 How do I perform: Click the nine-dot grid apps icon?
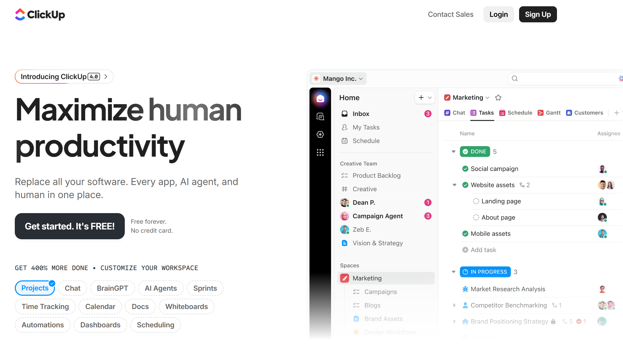tap(320, 152)
